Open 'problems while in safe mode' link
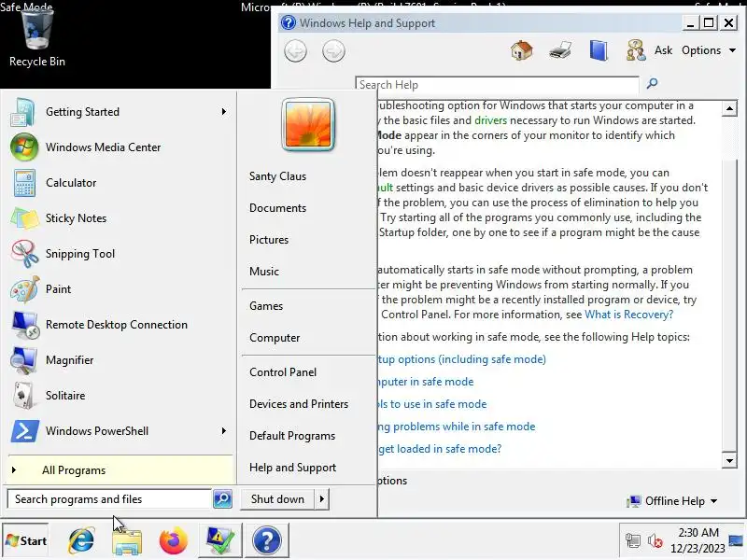This screenshot has height=560, width=747. click(457, 427)
